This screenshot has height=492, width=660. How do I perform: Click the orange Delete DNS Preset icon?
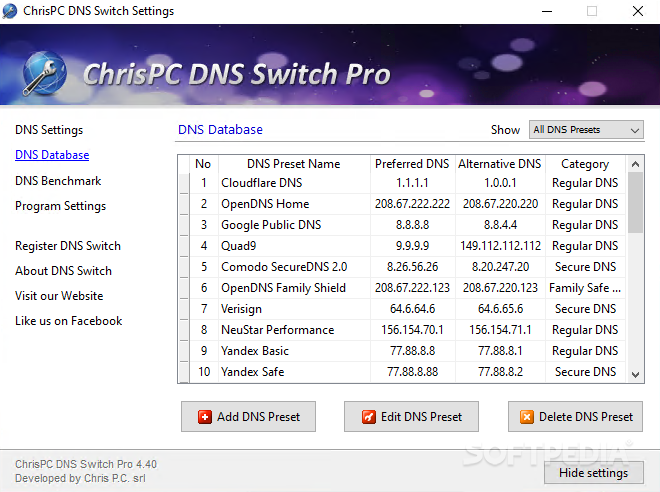pyautogui.click(x=527, y=417)
